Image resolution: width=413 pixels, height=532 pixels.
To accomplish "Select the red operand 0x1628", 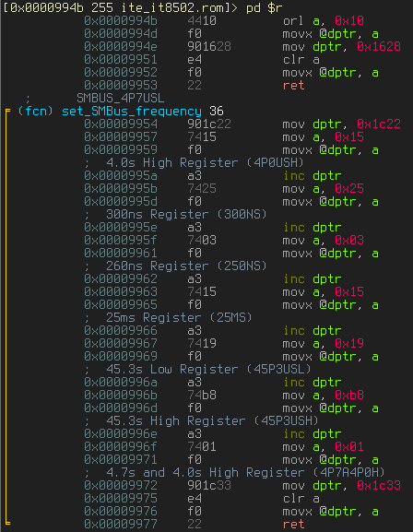I will (x=379, y=47).
